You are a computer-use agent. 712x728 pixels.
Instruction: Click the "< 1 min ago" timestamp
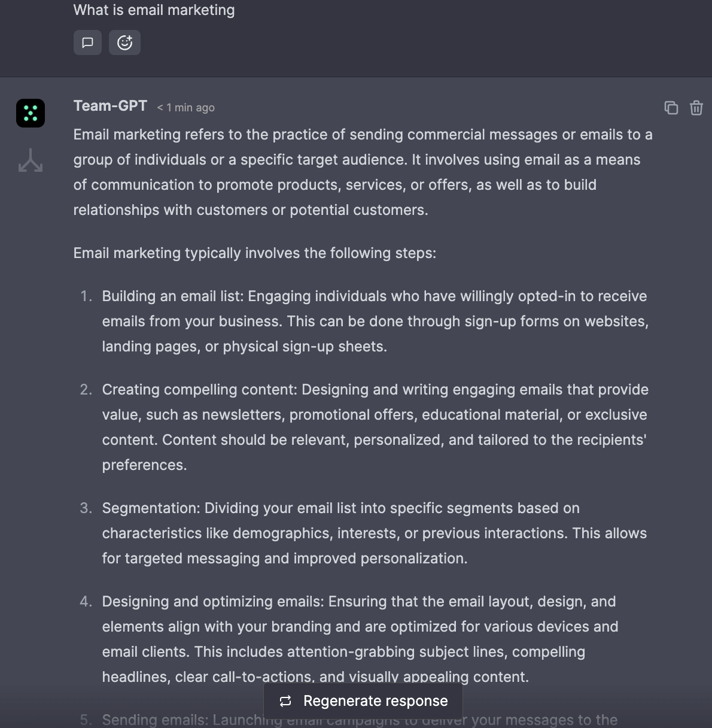coord(185,108)
